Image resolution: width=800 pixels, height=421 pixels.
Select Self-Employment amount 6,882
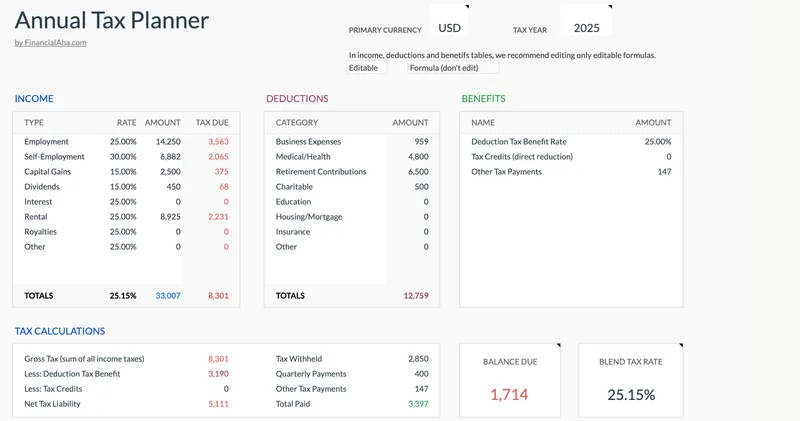pos(170,157)
